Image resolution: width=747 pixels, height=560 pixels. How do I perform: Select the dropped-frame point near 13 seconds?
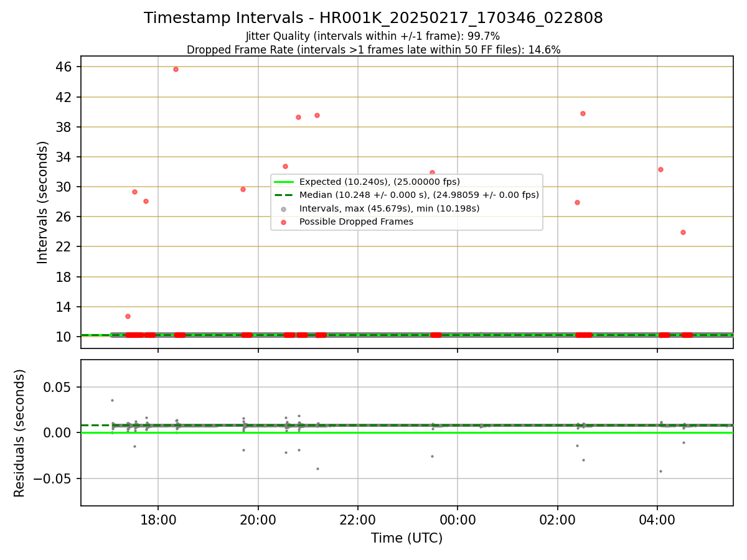128,316
